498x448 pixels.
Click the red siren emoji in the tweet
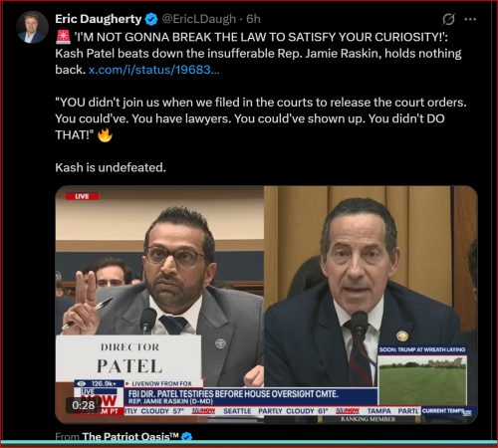click(63, 37)
